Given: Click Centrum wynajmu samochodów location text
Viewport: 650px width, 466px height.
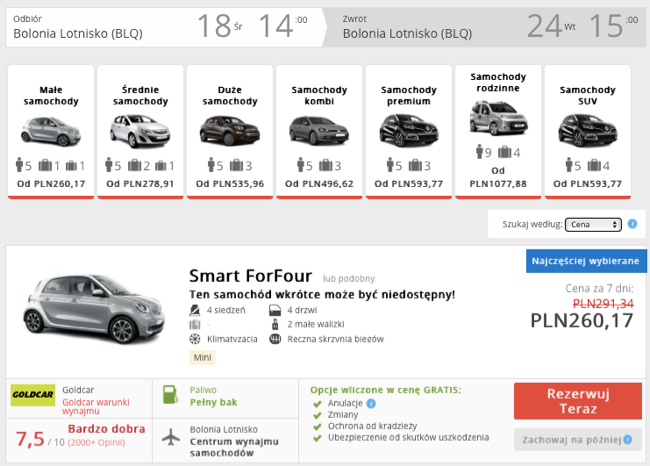Looking at the screenshot, I should click(x=234, y=447).
